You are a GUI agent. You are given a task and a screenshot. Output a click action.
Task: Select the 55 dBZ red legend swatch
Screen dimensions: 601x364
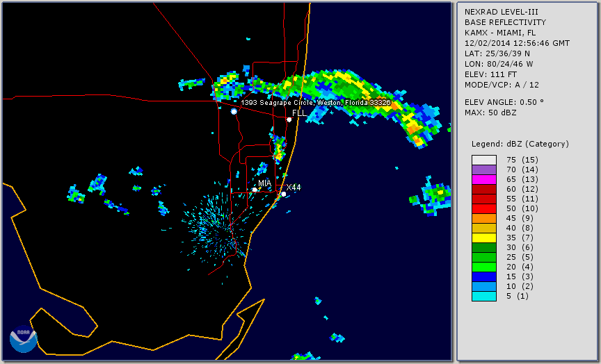[x=483, y=199]
